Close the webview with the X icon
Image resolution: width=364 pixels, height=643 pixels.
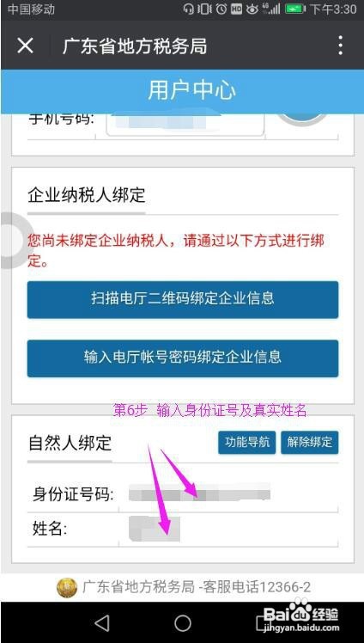point(25,46)
